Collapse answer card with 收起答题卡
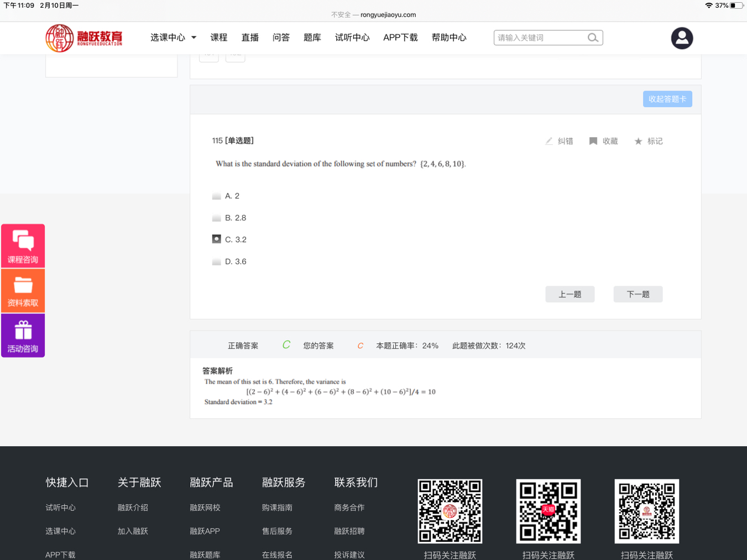747x560 pixels. (667, 99)
